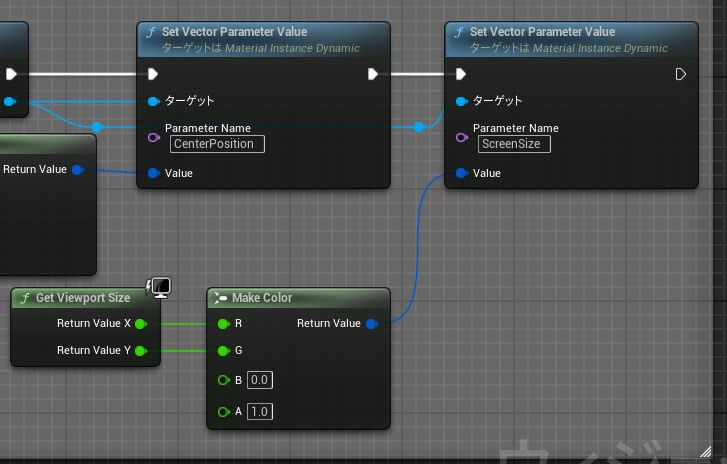Click Value pin on ScreenSize node
Viewport: 727px width, 464px height.
(462, 173)
